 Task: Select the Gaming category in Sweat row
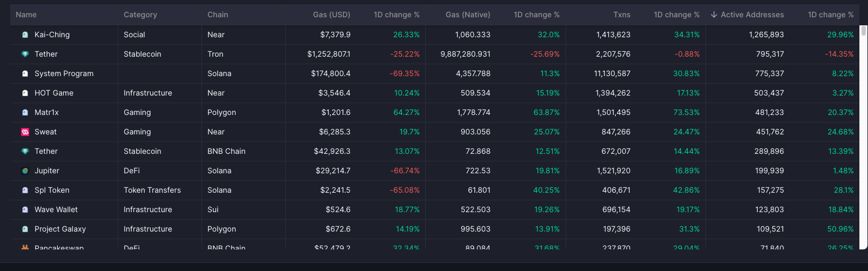(137, 132)
